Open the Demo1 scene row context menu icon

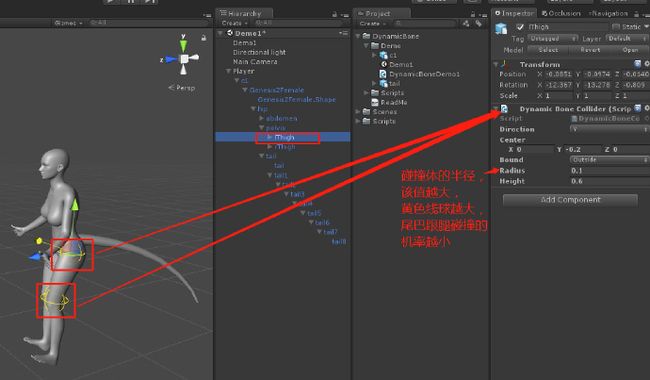click(x=343, y=33)
